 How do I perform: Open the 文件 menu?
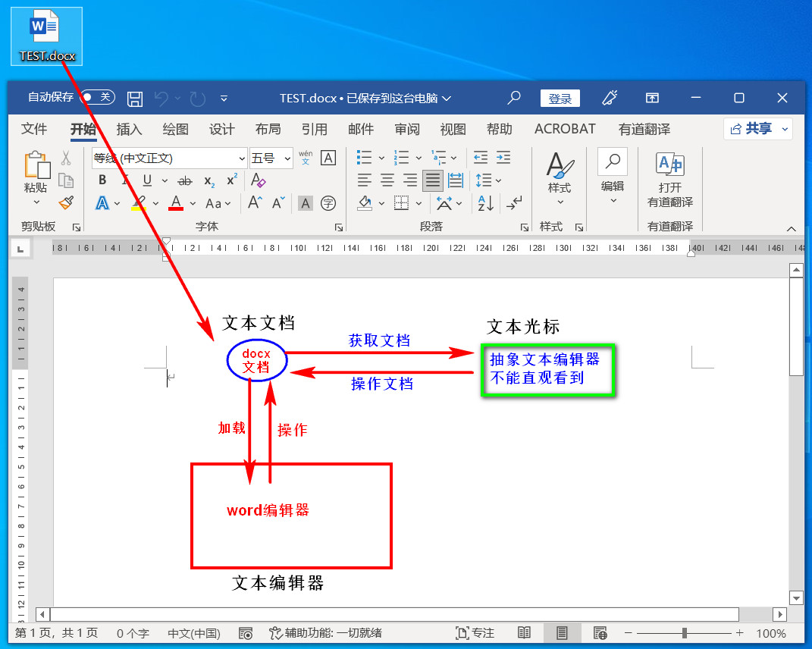(x=33, y=129)
